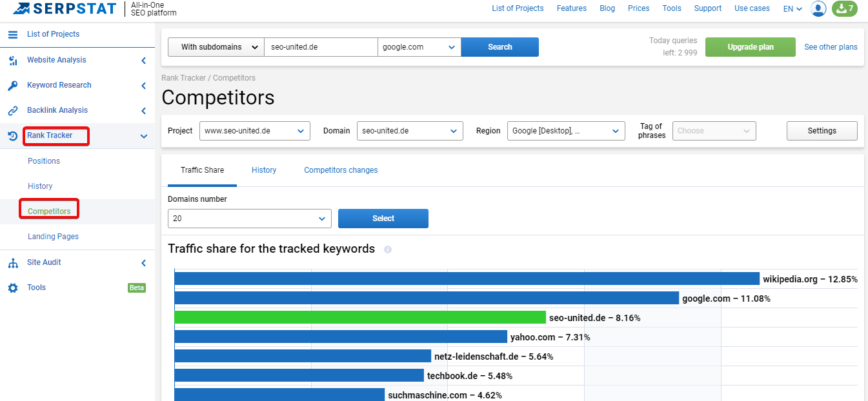Click info icon next to Traffic share heading
Image resolution: width=868 pixels, height=401 pixels.
click(x=388, y=249)
